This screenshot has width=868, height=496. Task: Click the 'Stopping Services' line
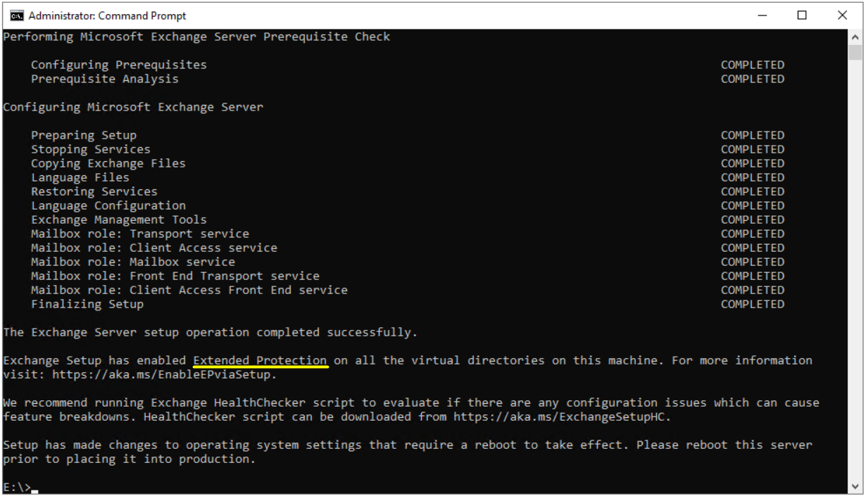point(91,149)
